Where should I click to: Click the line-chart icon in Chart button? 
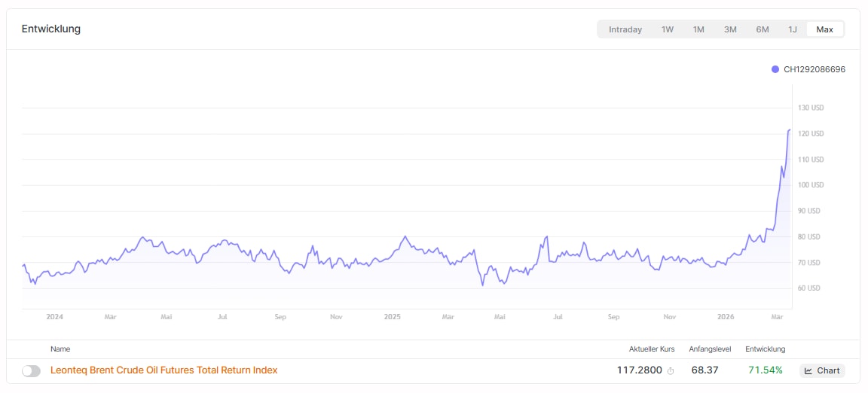click(808, 370)
